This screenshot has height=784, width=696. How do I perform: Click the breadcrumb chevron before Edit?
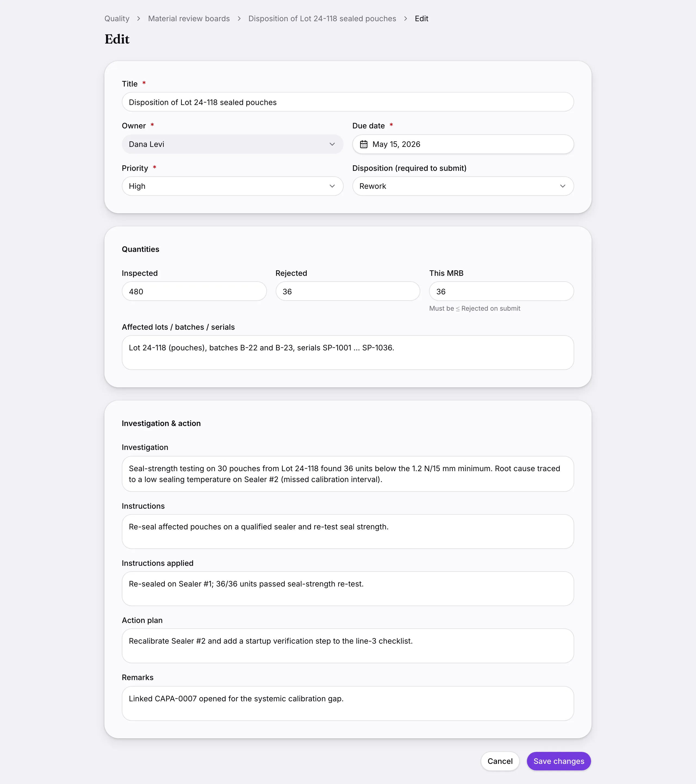pyautogui.click(x=405, y=18)
